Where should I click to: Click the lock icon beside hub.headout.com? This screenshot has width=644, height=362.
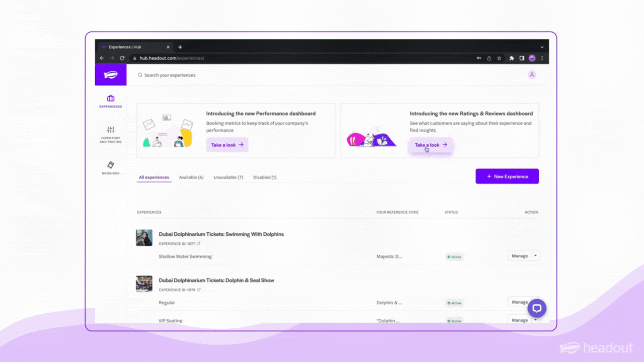pos(135,58)
